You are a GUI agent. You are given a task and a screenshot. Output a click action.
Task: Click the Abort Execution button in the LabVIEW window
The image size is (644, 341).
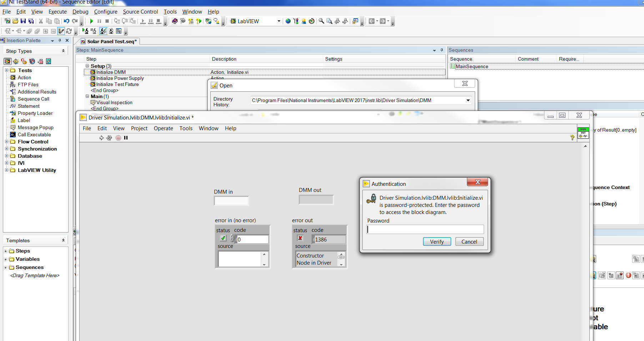point(118,138)
